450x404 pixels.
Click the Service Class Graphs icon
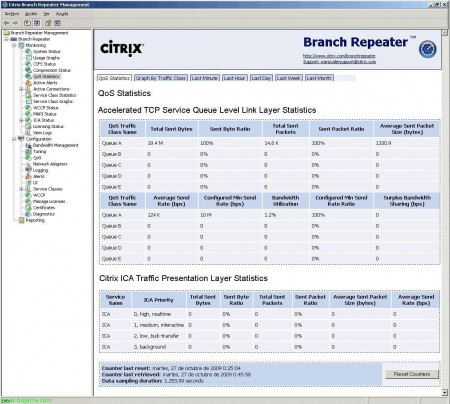28,101
